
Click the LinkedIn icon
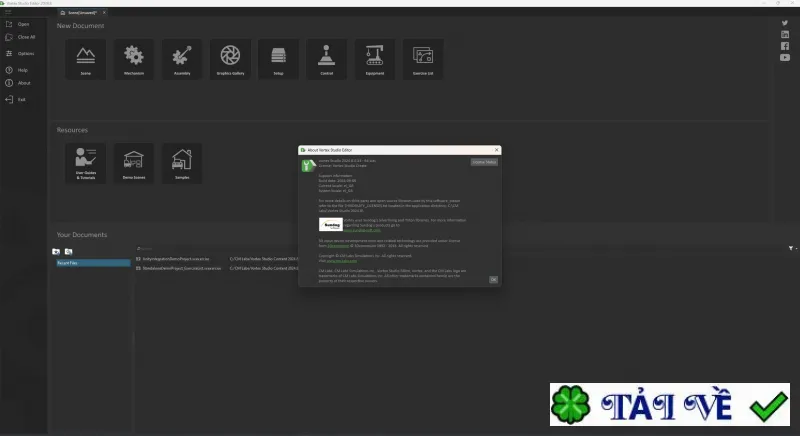pos(785,35)
